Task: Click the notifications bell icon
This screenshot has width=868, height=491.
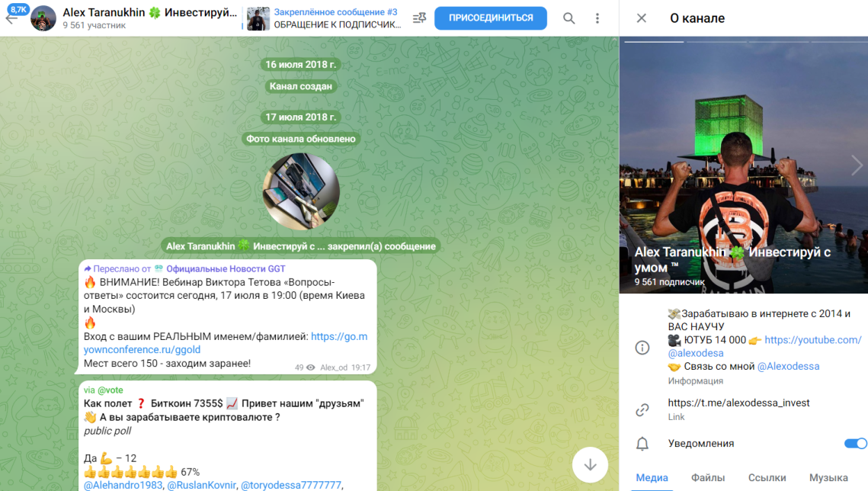Action: [x=642, y=444]
